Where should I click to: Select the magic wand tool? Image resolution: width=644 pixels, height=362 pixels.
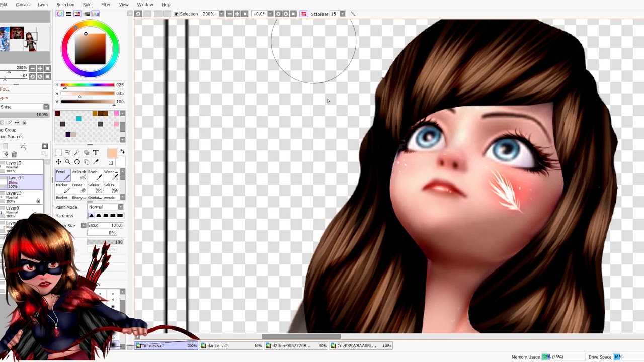(x=76, y=153)
